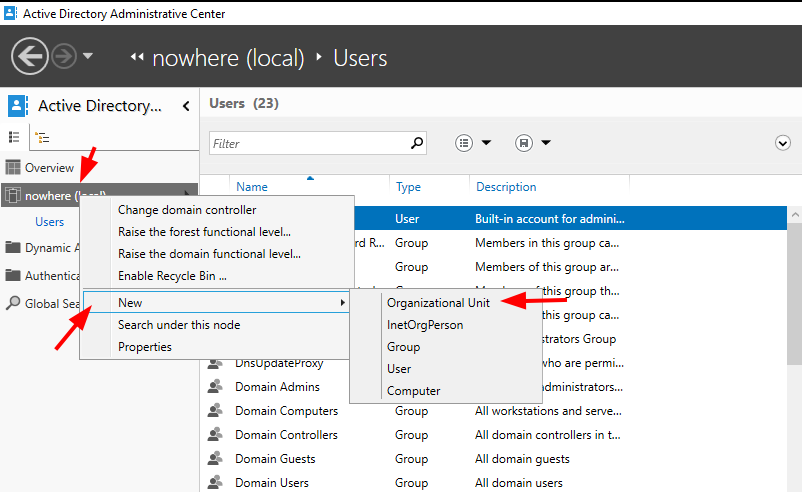
Task: Open the save queries dropdown arrow
Action: tap(546, 143)
